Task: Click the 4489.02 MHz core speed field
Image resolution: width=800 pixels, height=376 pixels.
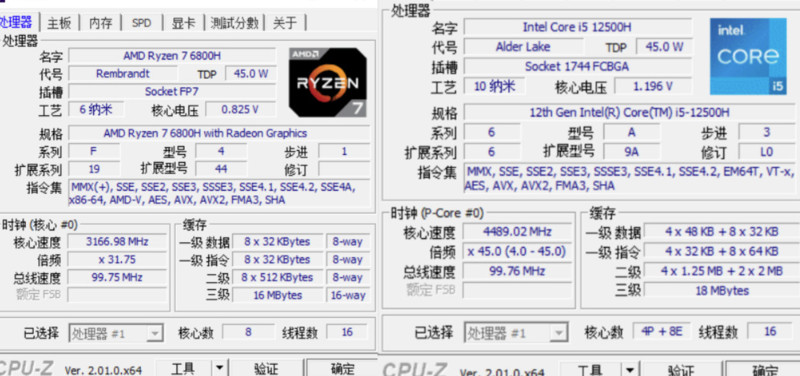Action: tap(517, 232)
